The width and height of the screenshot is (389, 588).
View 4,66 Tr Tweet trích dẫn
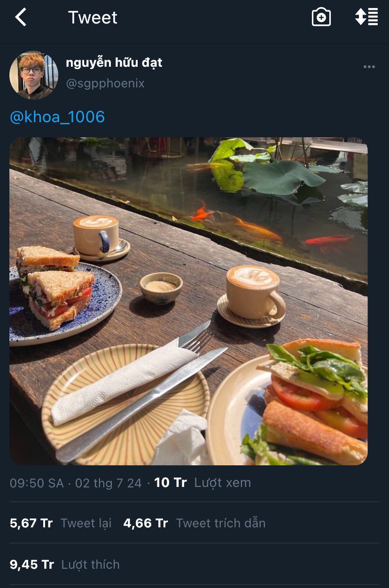tap(194, 523)
